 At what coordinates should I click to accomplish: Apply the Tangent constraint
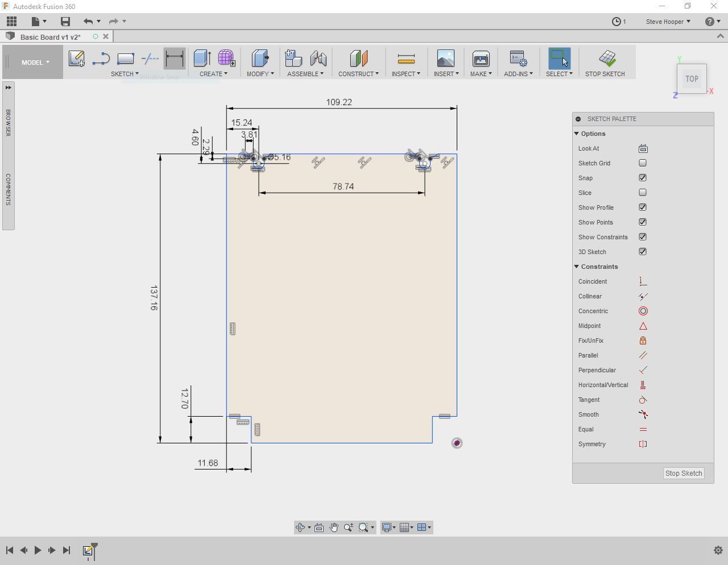pos(643,400)
